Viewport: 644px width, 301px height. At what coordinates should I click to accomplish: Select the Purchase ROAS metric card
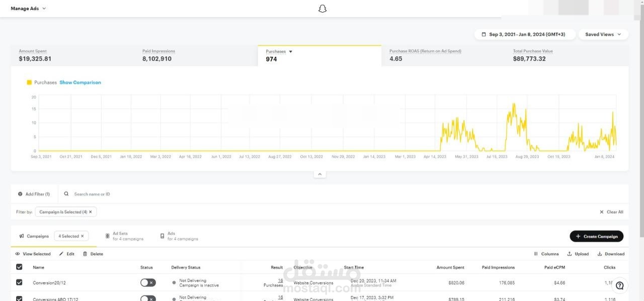(x=443, y=55)
